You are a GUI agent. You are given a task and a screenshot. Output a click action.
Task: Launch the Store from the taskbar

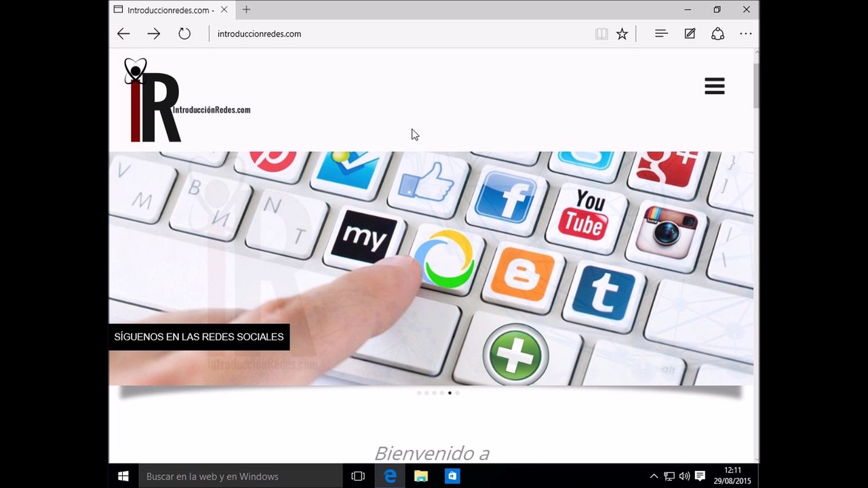click(452, 476)
